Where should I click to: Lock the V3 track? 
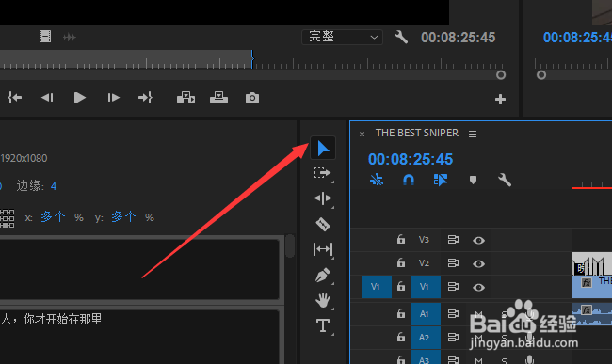click(x=401, y=239)
